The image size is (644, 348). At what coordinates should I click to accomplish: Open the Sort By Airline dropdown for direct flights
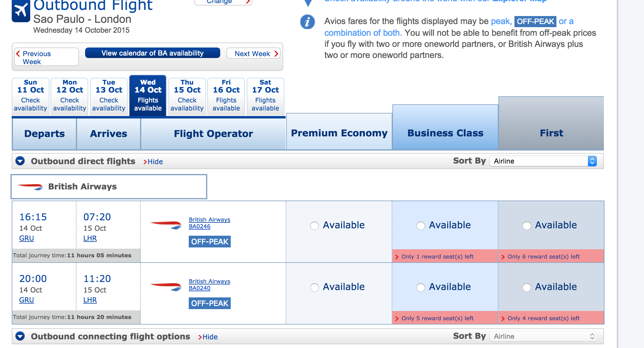pos(543,161)
